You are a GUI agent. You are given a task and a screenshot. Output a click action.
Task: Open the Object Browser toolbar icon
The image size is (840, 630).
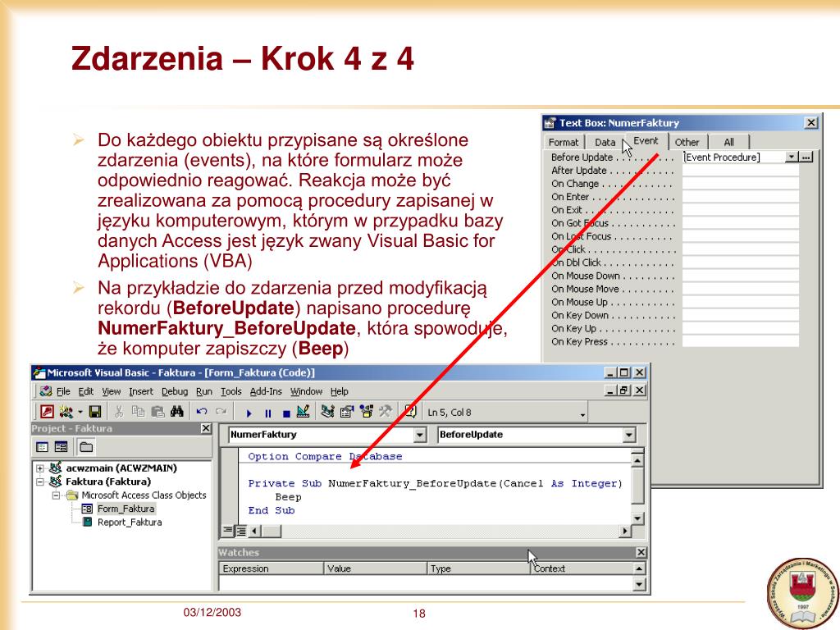pyautogui.click(x=367, y=412)
